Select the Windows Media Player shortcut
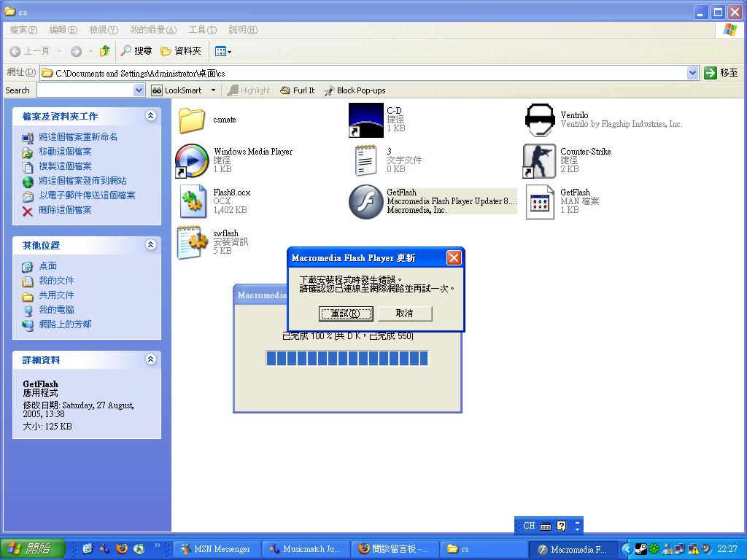This screenshot has width=747, height=560. coord(192,160)
